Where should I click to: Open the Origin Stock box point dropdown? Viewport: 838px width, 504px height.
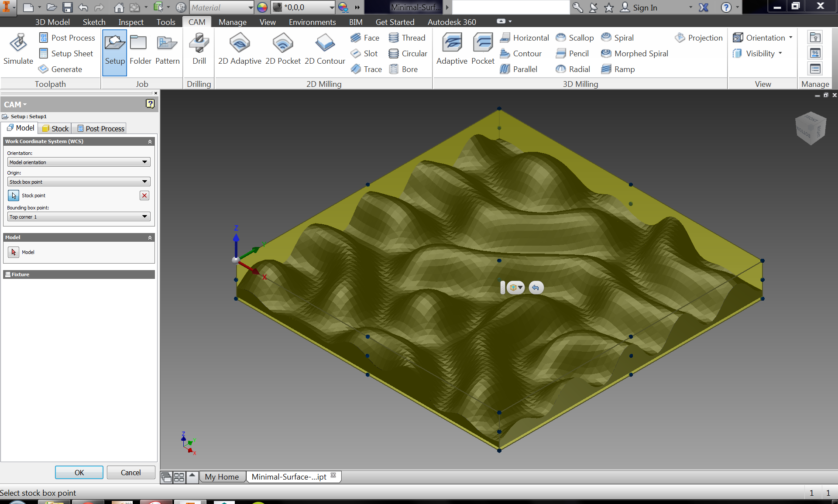[79, 182]
